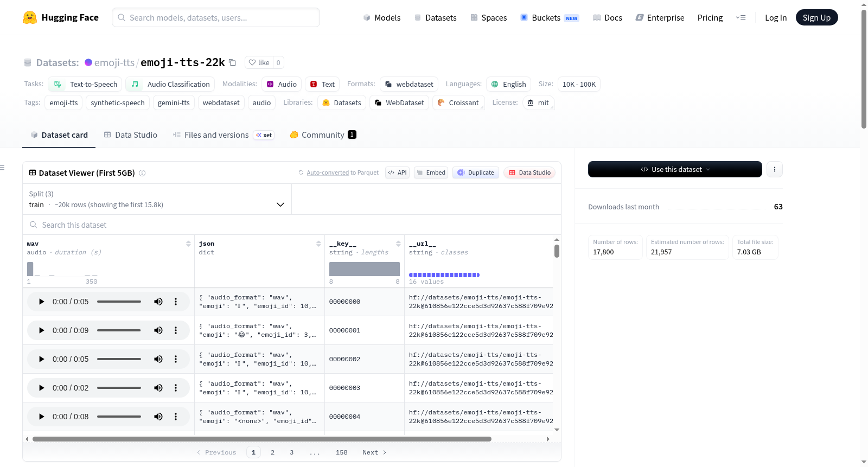Go to Spaces in the top navigation
868x467 pixels.
[x=488, y=18]
